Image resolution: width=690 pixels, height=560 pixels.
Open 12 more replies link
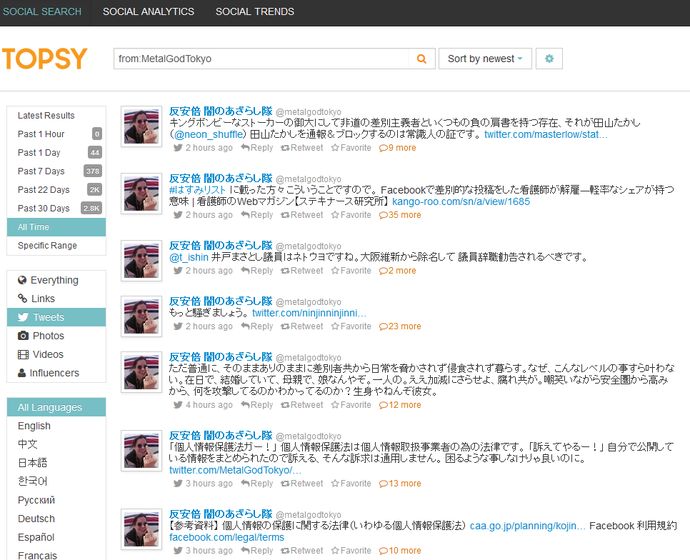[x=400, y=405]
